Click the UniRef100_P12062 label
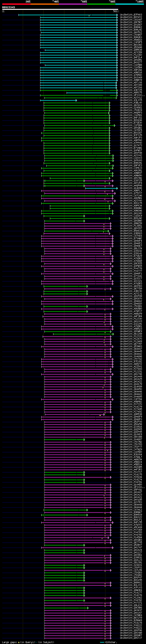 coord(131,598)
